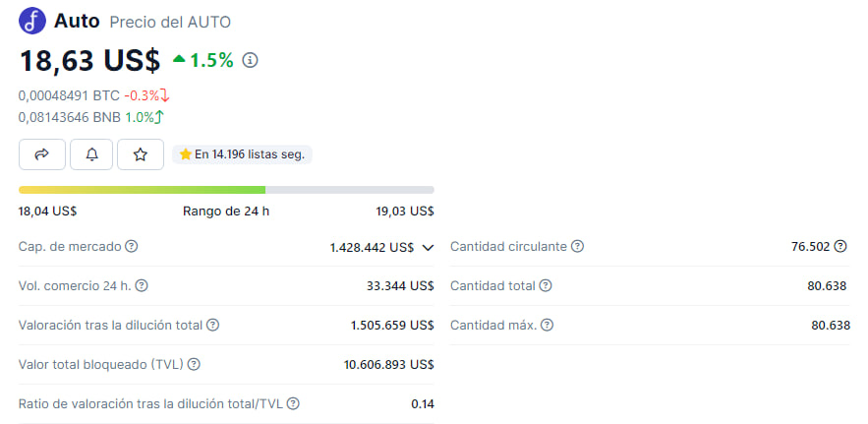Click the 18,63 US$ price
The image size is (868, 424).
pos(89,60)
